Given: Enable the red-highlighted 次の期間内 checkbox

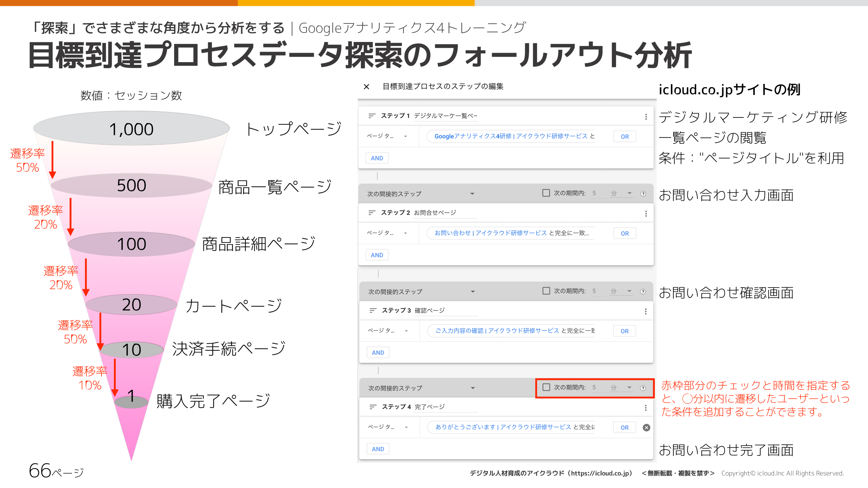Looking at the screenshot, I should point(546,387).
